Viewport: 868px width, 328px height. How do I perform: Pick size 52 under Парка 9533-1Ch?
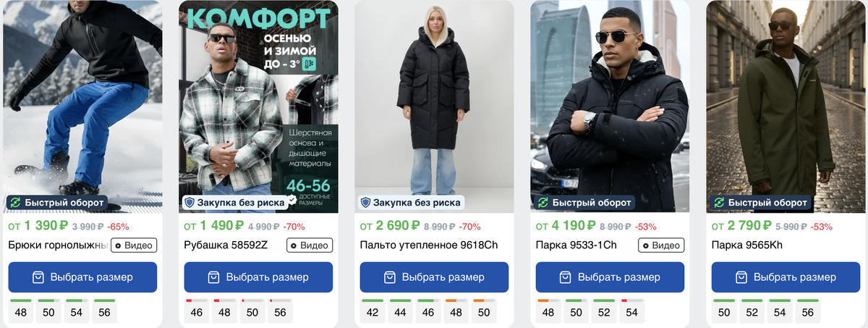(x=605, y=312)
